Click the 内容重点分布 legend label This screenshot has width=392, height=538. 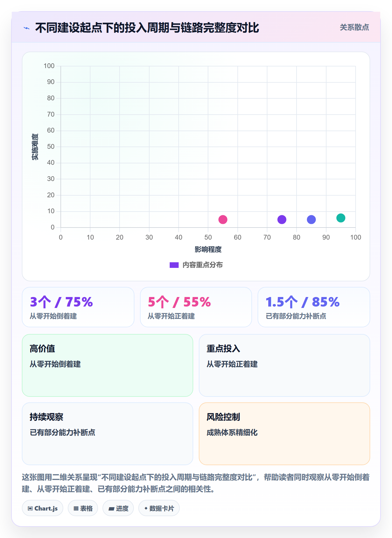(x=202, y=265)
